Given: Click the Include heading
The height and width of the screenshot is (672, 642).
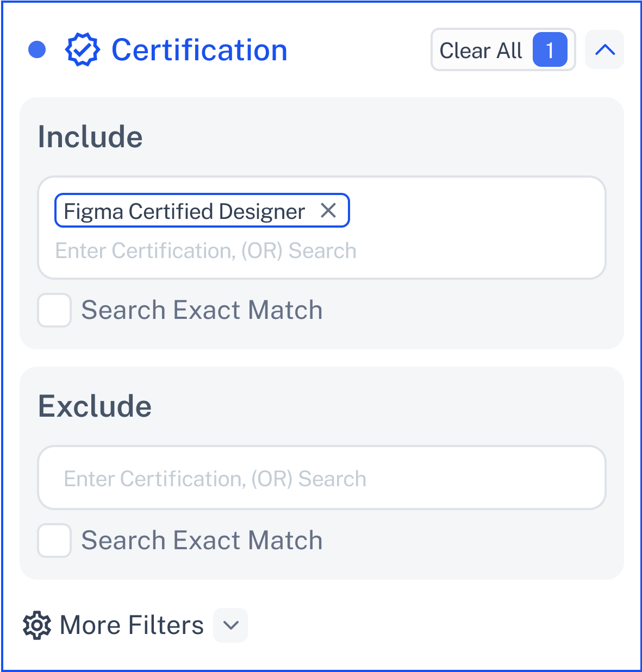Looking at the screenshot, I should [90, 136].
